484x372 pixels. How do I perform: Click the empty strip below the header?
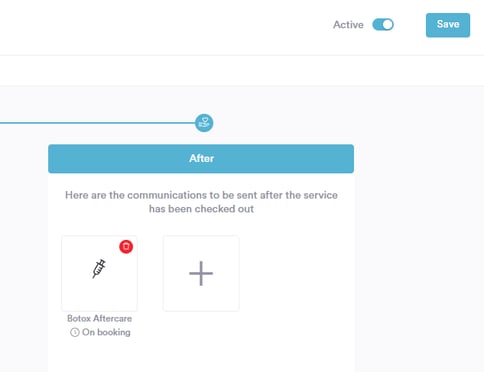pyautogui.click(x=242, y=71)
